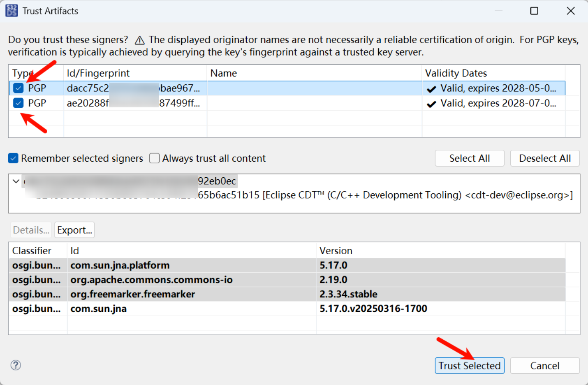Select the com.sun.jna artifact Id cell
This screenshot has width=588, height=385.
192,308
